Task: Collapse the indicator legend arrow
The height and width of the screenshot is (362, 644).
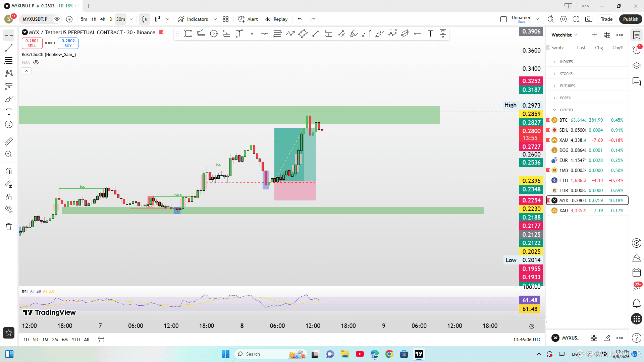Action: click(x=26, y=71)
